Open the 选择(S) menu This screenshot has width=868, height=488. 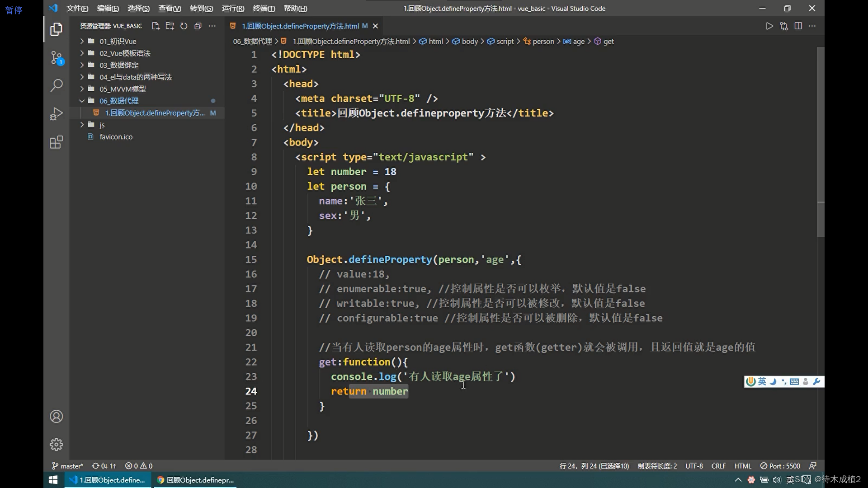click(138, 8)
